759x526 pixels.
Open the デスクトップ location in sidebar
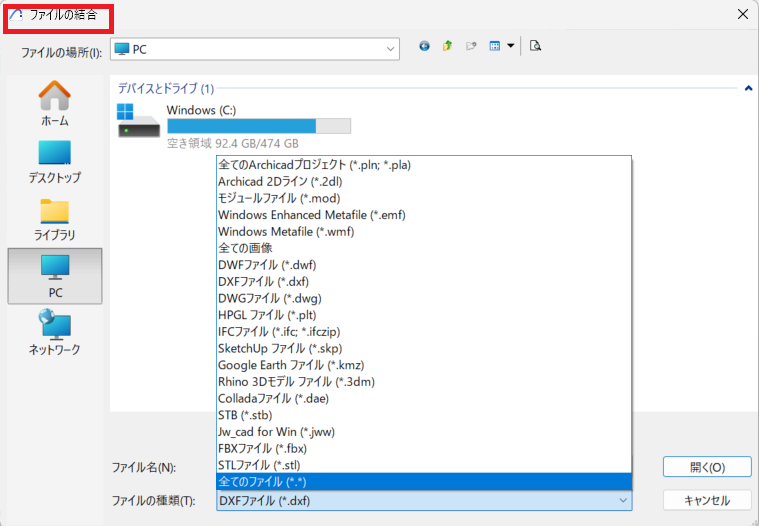coord(55,162)
